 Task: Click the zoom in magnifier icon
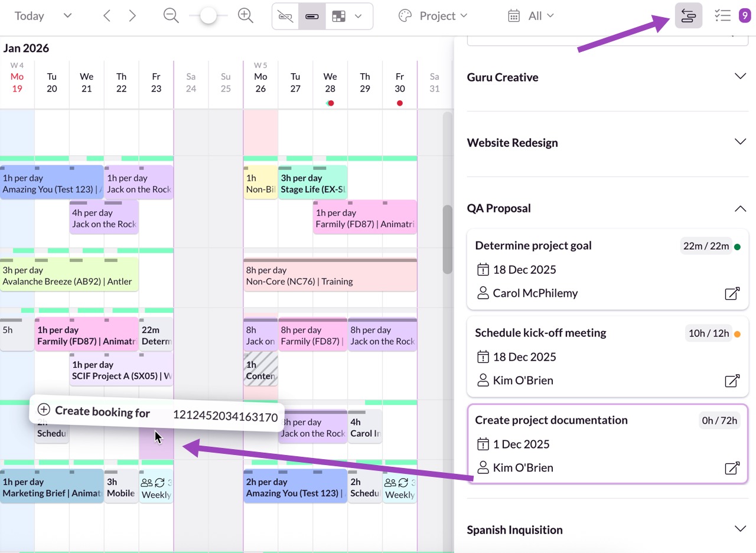click(x=246, y=16)
